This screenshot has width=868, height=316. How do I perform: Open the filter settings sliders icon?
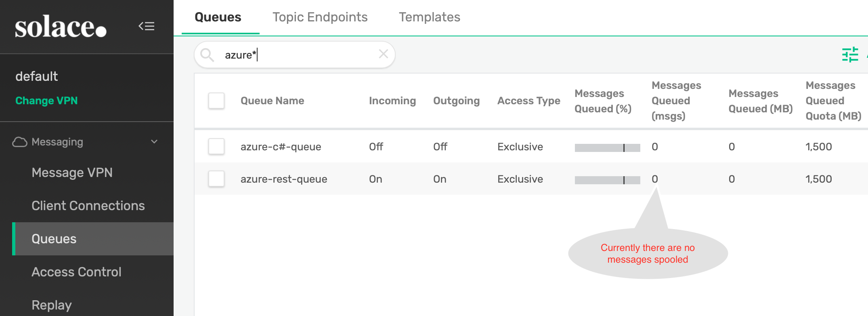pos(850,55)
